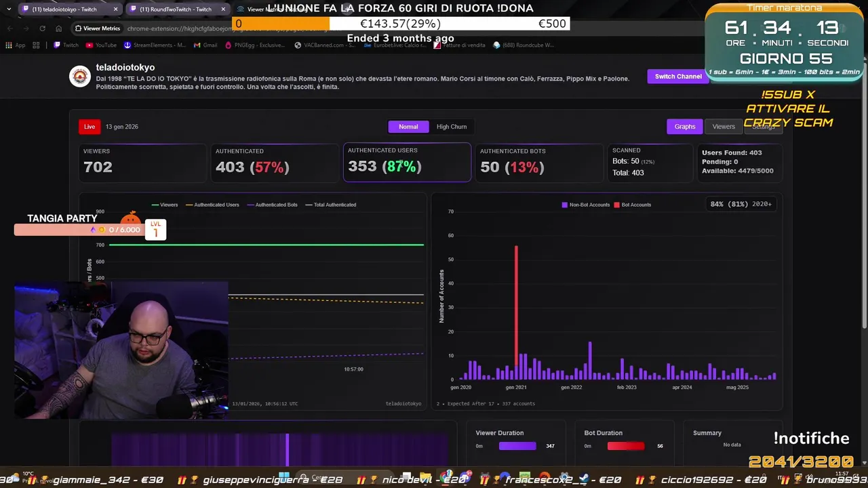This screenshot has width=868, height=488.
Task: Open the Gmail bookmark
Action: [x=205, y=45]
